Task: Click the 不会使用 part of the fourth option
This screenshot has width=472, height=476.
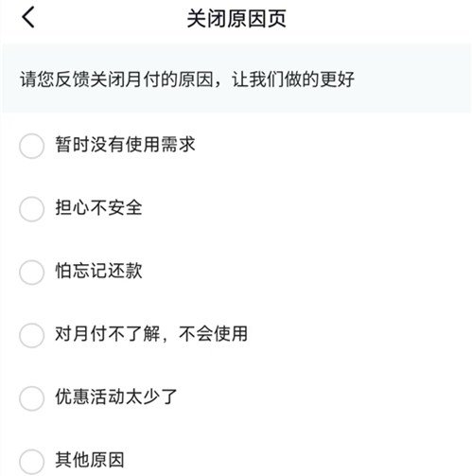Action: point(213,334)
